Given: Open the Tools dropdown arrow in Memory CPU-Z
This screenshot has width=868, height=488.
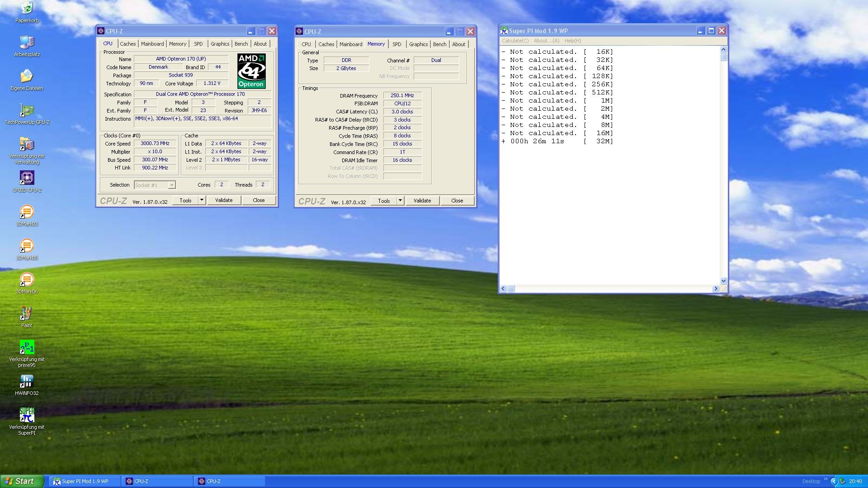Looking at the screenshot, I should click(400, 201).
